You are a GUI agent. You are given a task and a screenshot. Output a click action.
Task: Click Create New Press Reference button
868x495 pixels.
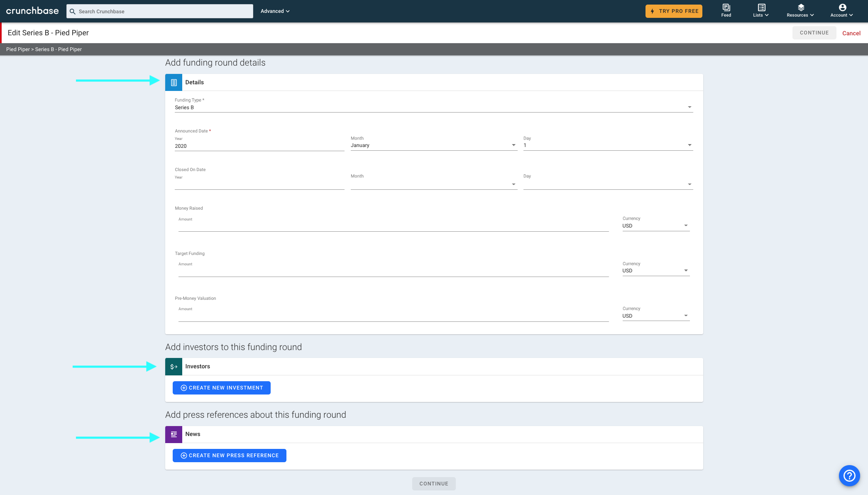(x=230, y=456)
